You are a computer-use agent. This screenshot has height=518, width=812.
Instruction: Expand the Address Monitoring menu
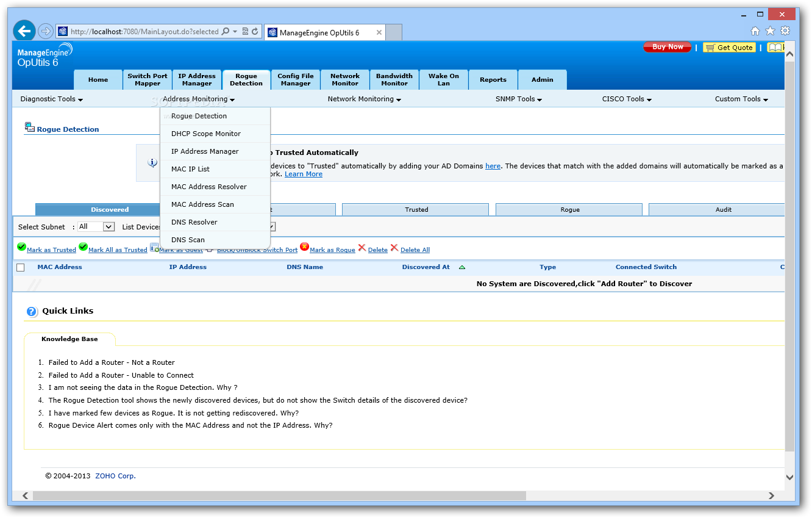coord(199,99)
